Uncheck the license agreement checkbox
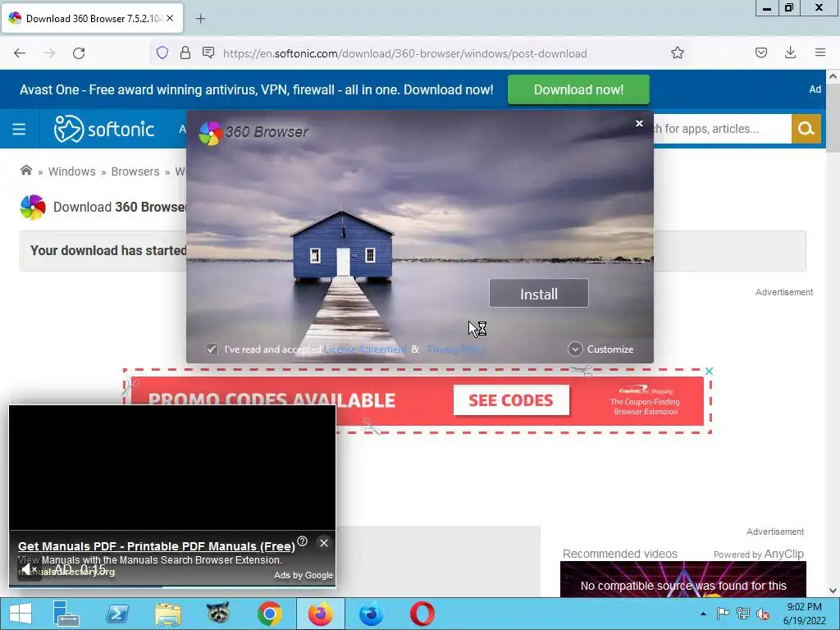 coord(212,349)
